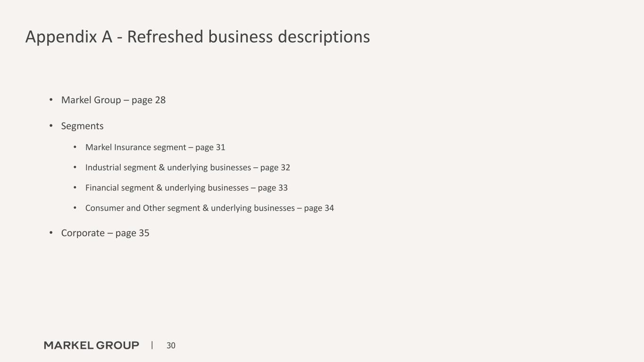
Task: Click the bullet before Consumer and Other
Action: 75,208
